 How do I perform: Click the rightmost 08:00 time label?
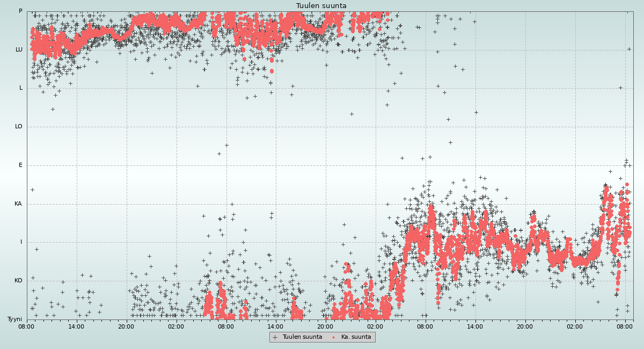[x=625, y=326]
